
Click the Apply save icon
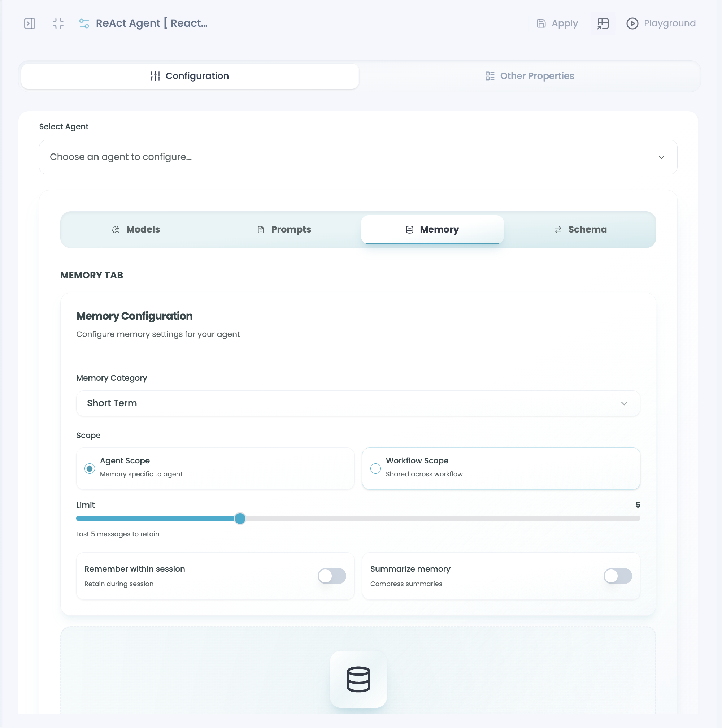tap(541, 23)
